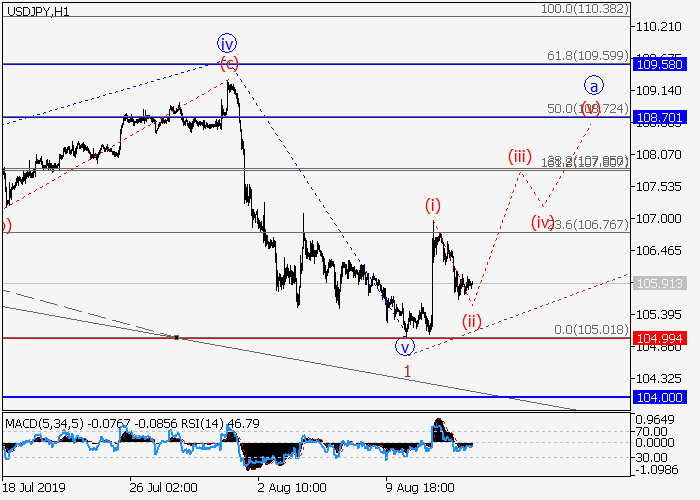Click the 0.0(105.018) Fibonacci level label
The width and height of the screenshot is (700, 500).
(590, 329)
